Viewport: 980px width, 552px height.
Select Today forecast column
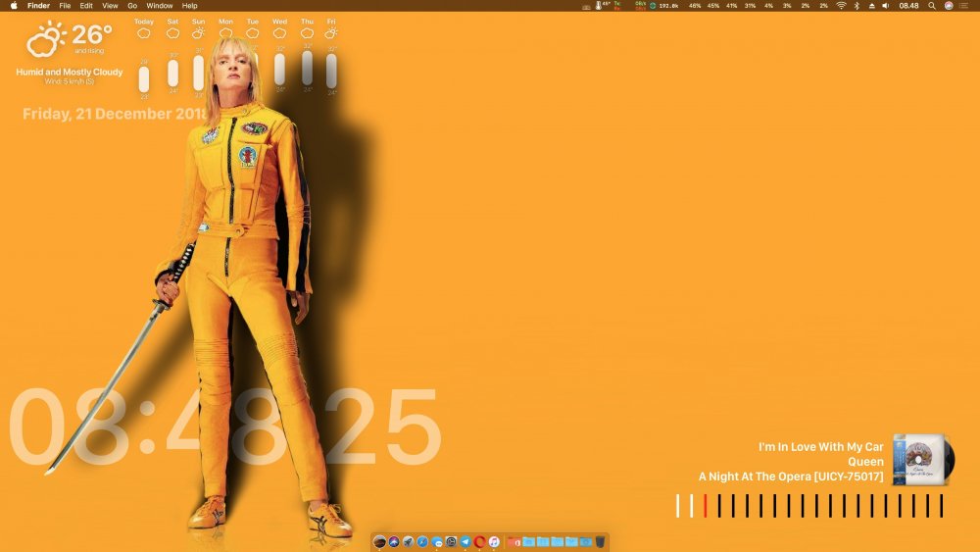pos(144,58)
